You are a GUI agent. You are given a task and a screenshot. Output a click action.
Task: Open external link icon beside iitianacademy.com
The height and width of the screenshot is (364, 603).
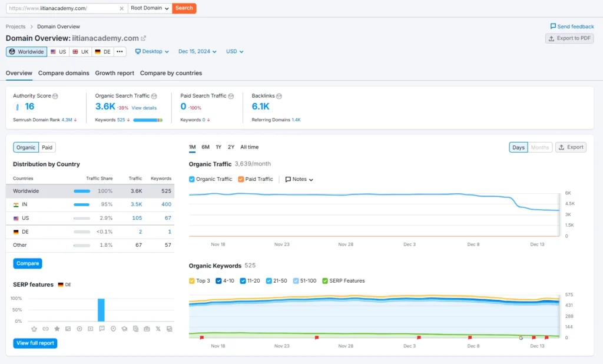click(144, 38)
